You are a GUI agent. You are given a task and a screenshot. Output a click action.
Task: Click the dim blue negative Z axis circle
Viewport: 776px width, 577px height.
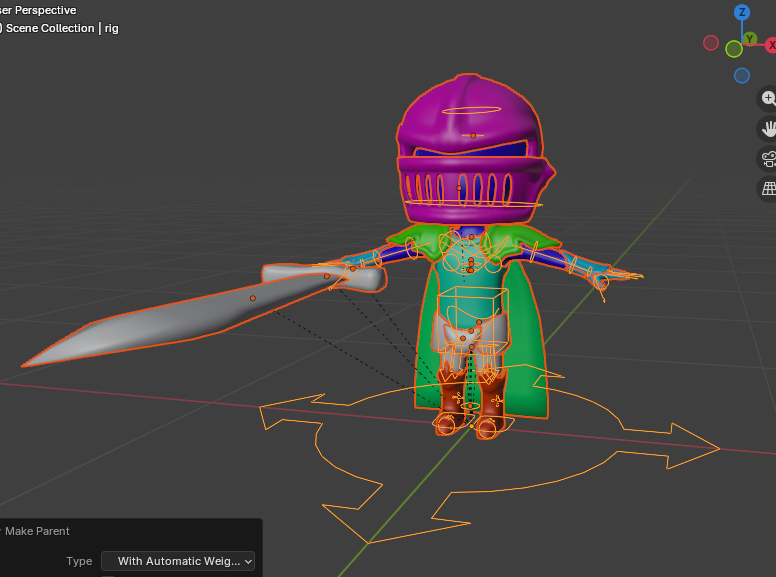[741, 76]
